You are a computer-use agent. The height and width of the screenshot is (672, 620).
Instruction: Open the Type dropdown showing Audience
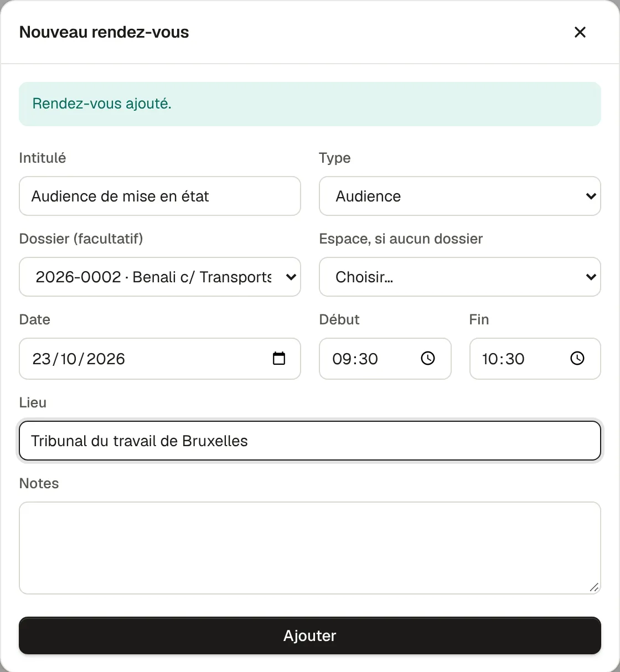(x=460, y=196)
